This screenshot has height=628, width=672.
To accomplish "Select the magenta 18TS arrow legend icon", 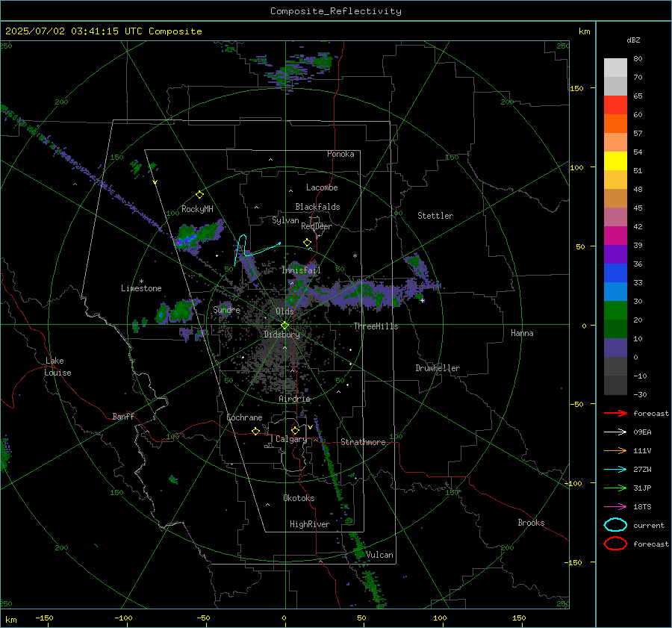I will tap(615, 507).
